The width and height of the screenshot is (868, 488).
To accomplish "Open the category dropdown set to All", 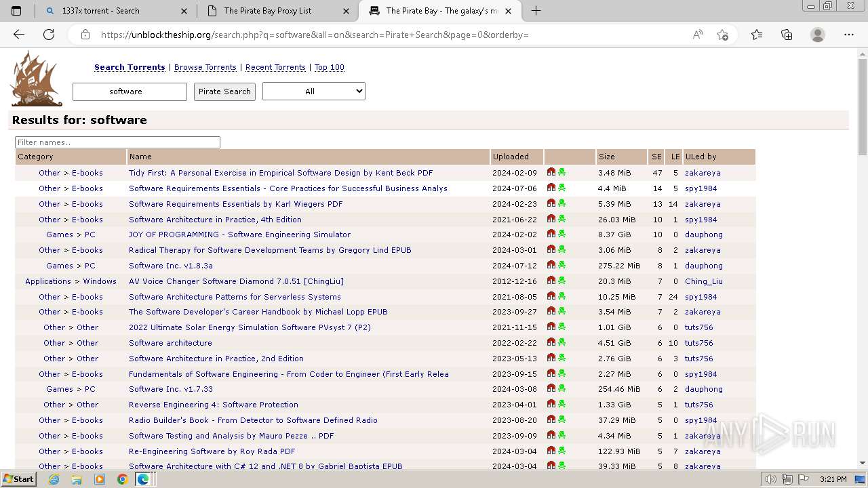I will pos(313,91).
